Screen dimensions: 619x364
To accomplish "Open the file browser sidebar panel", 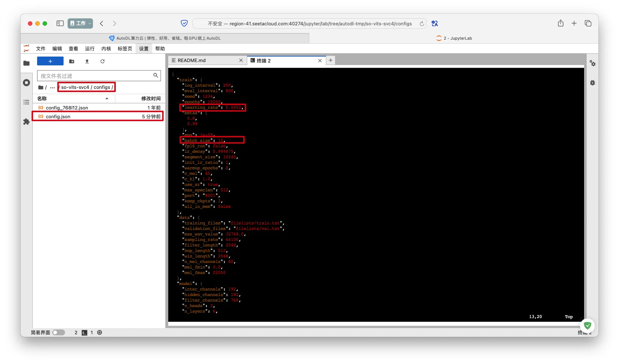I will click(x=26, y=63).
